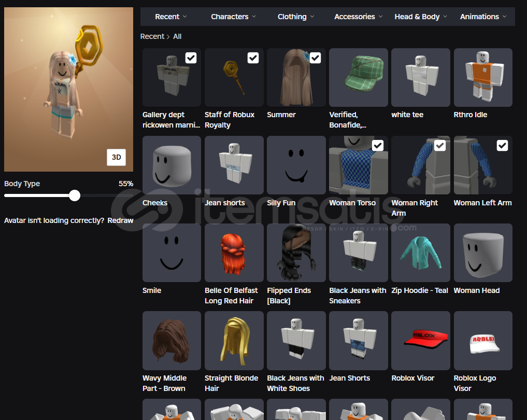
Task: Equip the green Verified, Bonafide plaid hat
Action: (x=358, y=77)
